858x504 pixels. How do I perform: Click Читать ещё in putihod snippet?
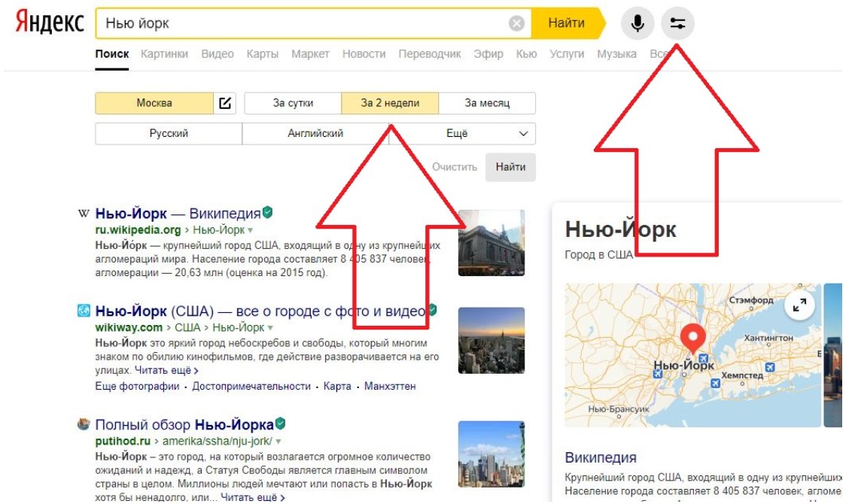pos(253,497)
